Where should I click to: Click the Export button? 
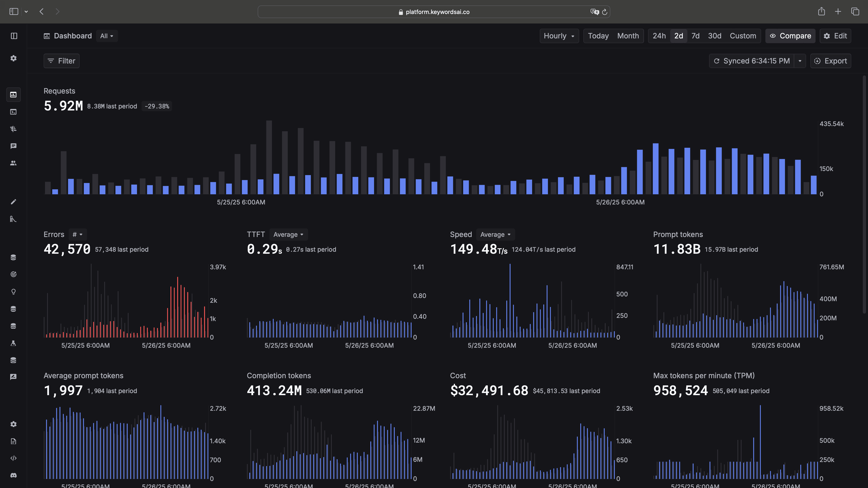click(831, 61)
